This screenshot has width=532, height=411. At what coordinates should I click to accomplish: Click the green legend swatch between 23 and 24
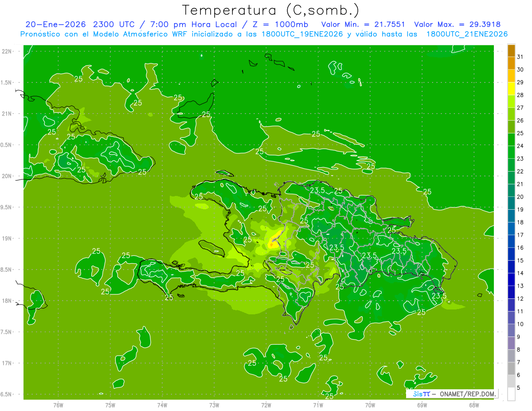pyautogui.click(x=511, y=152)
